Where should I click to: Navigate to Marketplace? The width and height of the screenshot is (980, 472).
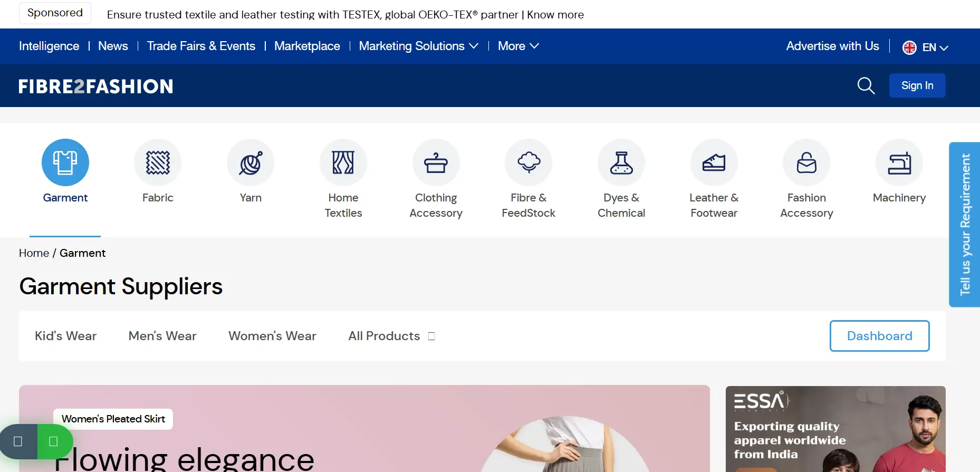click(x=307, y=46)
